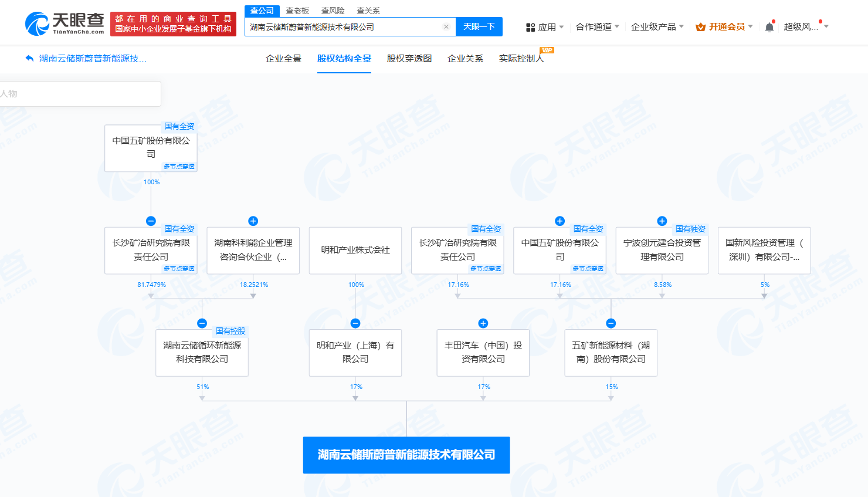868x497 pixels.
Task: Click the 人物 search input field
Action: (x=80, y=94)
